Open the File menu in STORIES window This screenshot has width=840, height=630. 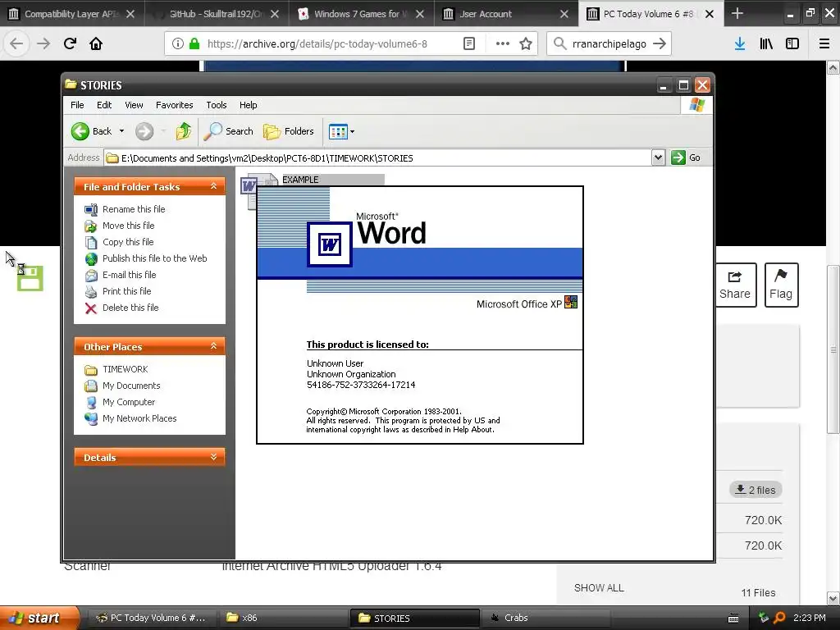77,105
